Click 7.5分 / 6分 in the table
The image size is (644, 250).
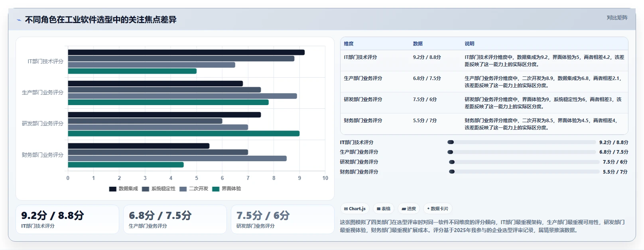425,100
